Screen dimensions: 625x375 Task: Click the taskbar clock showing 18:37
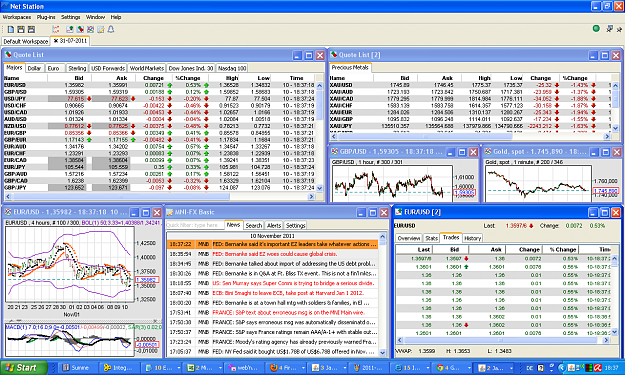[611, 368]
